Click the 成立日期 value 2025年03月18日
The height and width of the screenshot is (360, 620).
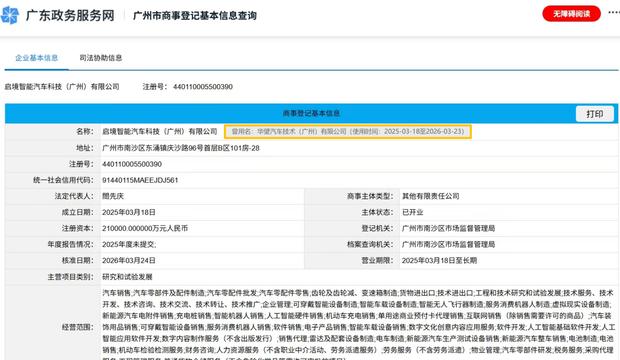click(x=129, y=212)
